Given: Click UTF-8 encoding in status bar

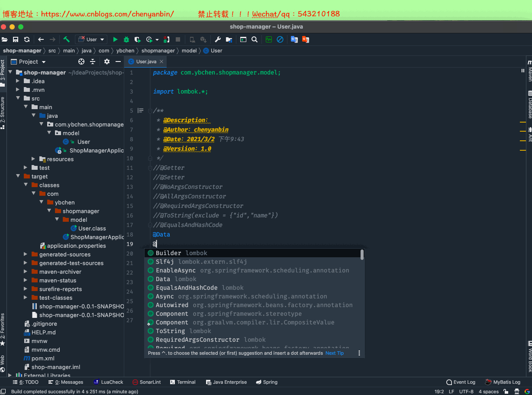Looking at the screenshot, I should point(466,392).
